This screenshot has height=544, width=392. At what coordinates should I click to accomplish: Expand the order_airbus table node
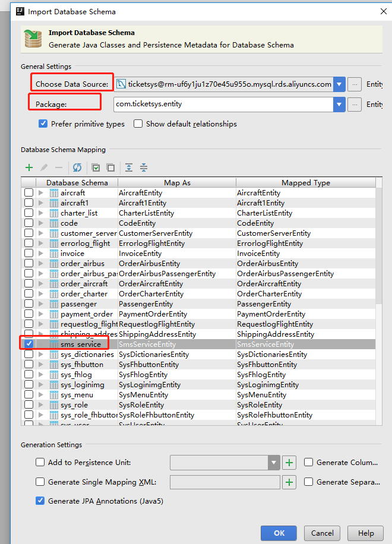(x=41, y=263)
